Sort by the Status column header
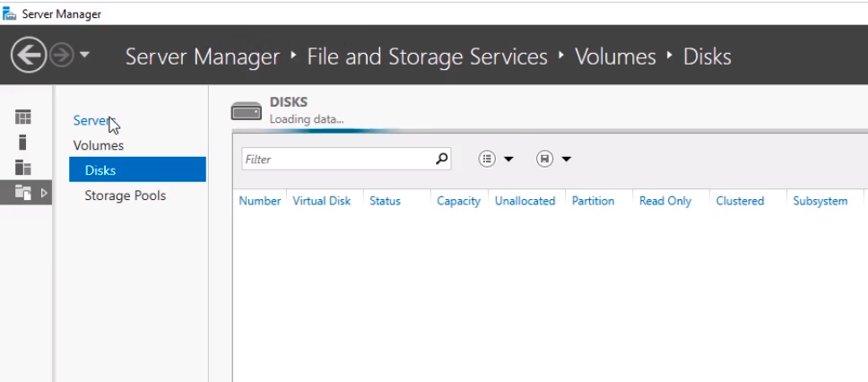This screenshot has height=382, width=868. pos(385,201)
